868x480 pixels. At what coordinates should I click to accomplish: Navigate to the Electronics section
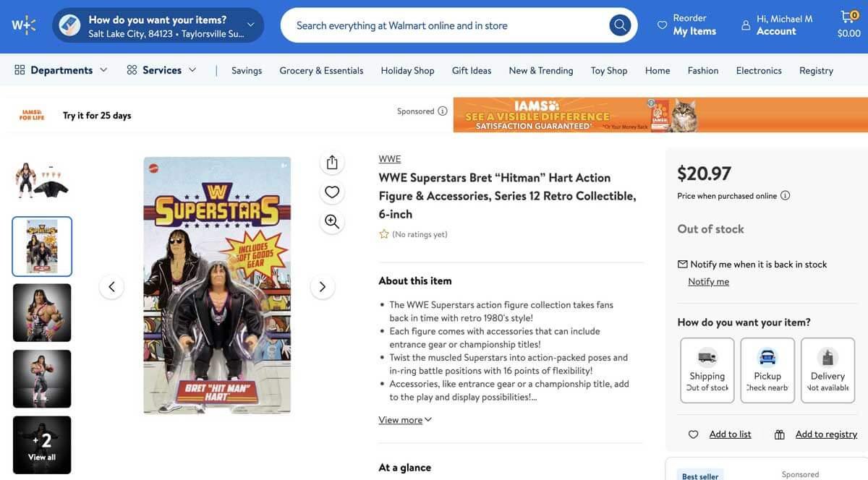click(x=758, y=70)
